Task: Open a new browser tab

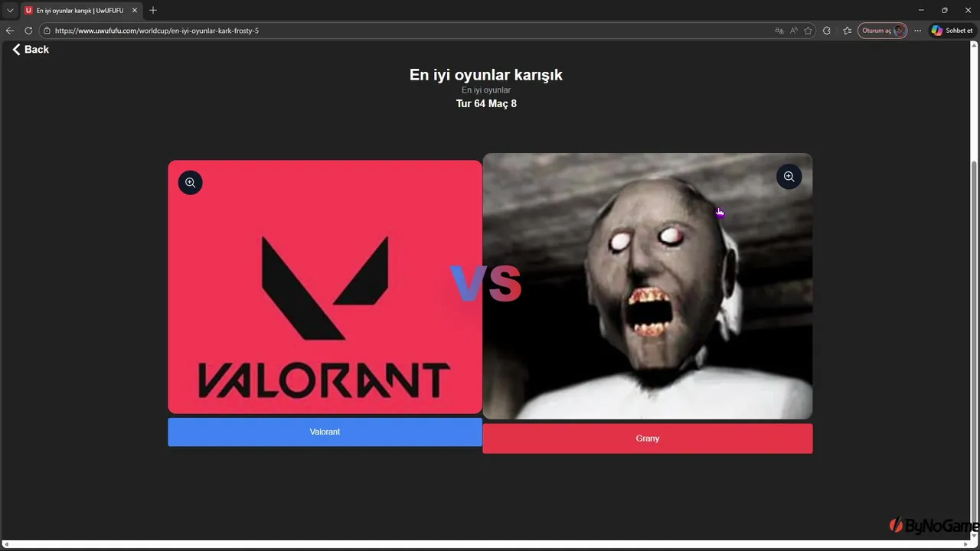Action: (x=153, y=11)
